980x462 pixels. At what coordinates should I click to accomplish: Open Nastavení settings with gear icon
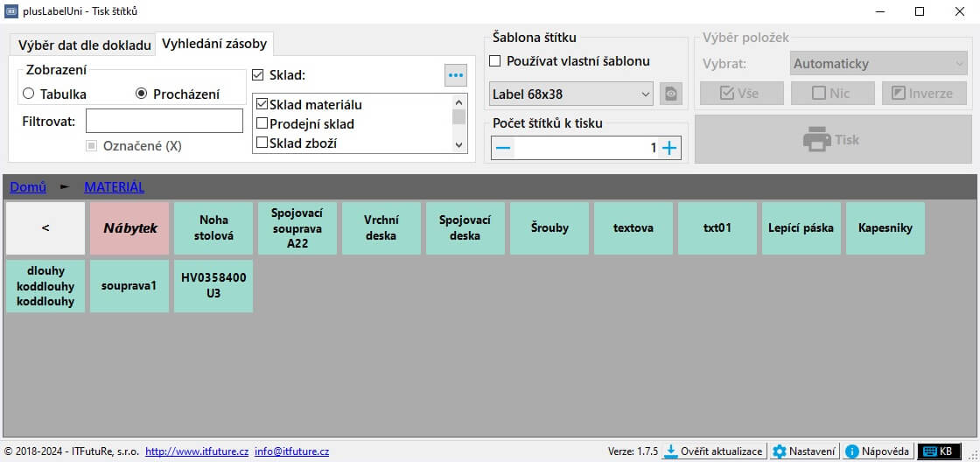point(780,451)
